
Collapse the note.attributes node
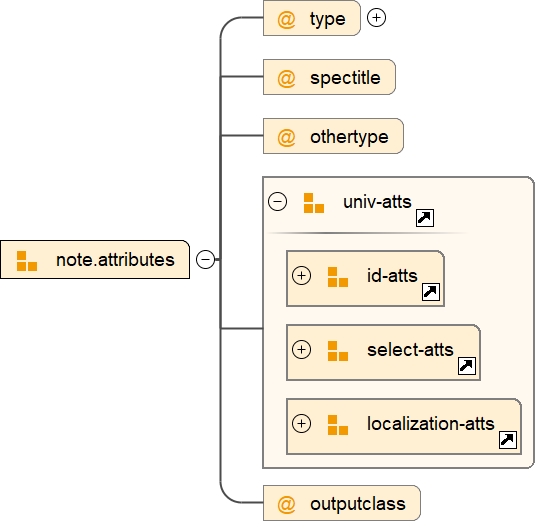coord(205,259)
